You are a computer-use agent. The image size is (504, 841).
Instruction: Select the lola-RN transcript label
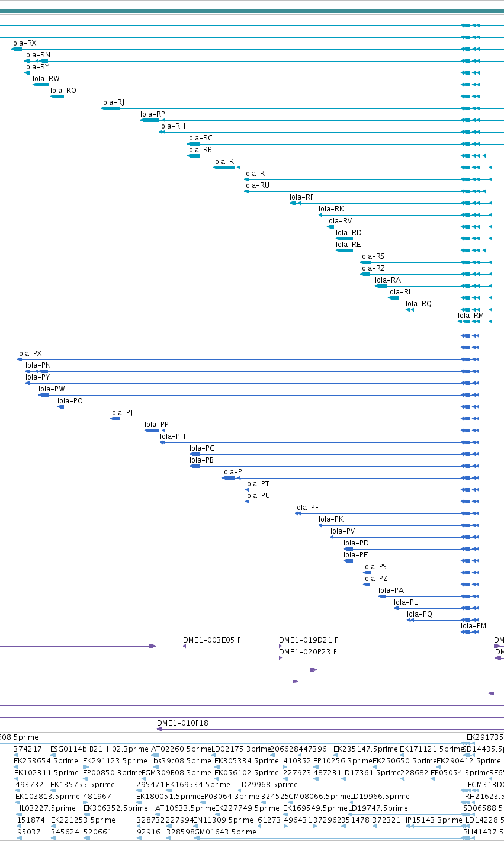(x=37, y=55)
